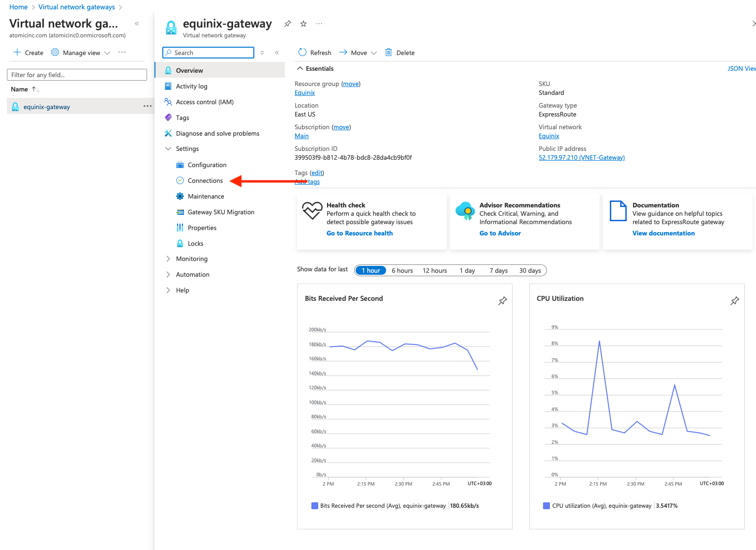Sort list by the Name column
The height and width of the screenshot is (550, 756).
25,89
